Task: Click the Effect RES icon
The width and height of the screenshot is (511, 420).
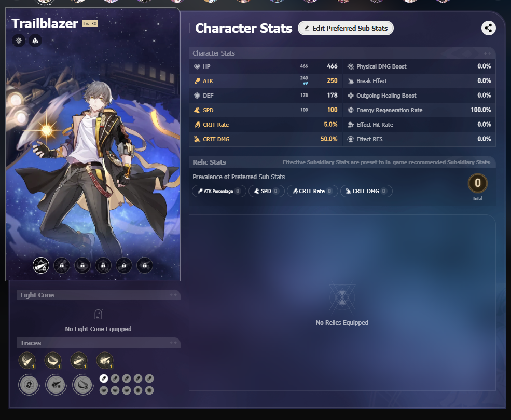Action: 351,139
